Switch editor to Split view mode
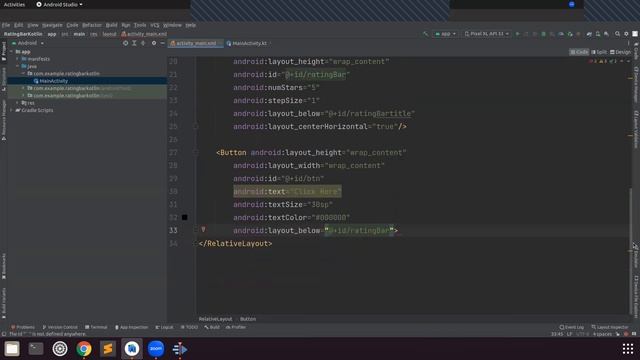Screen dimensions: 640x360 599,52
